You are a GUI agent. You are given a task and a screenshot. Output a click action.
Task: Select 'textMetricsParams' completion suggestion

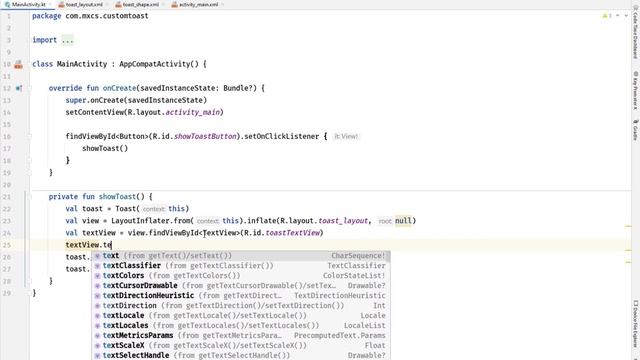coord(241,336)
